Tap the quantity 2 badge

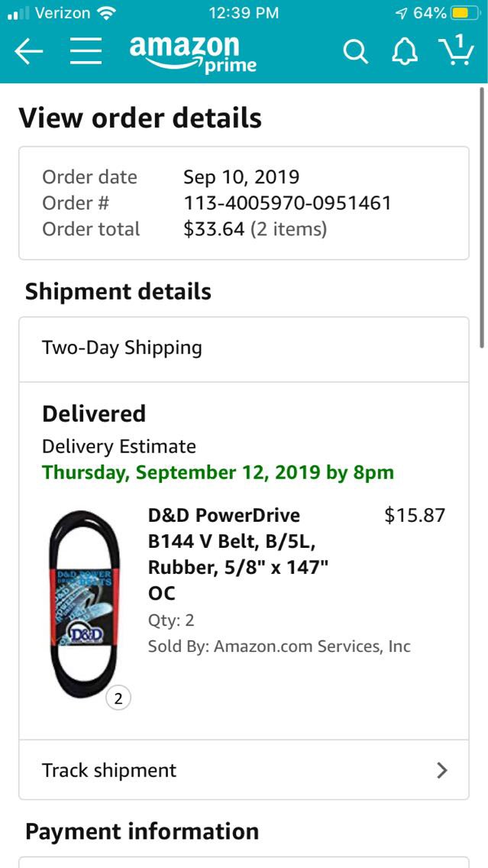click(118, 698)
